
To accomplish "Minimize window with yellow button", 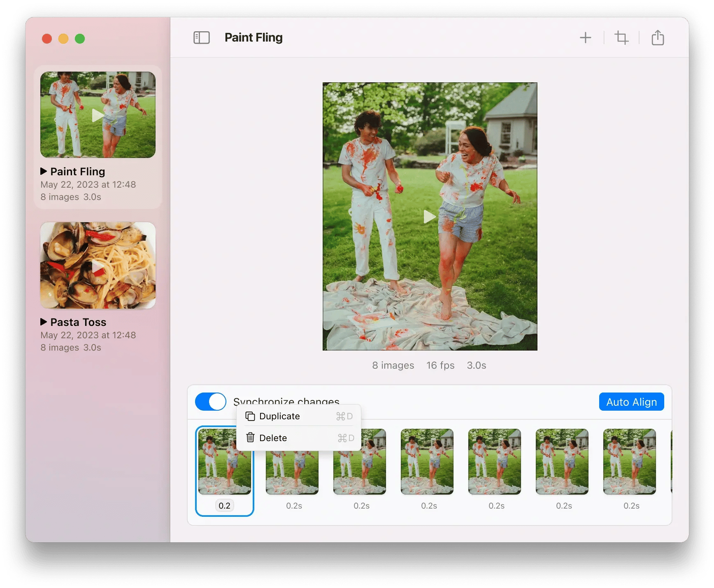I will coord(63,39).
